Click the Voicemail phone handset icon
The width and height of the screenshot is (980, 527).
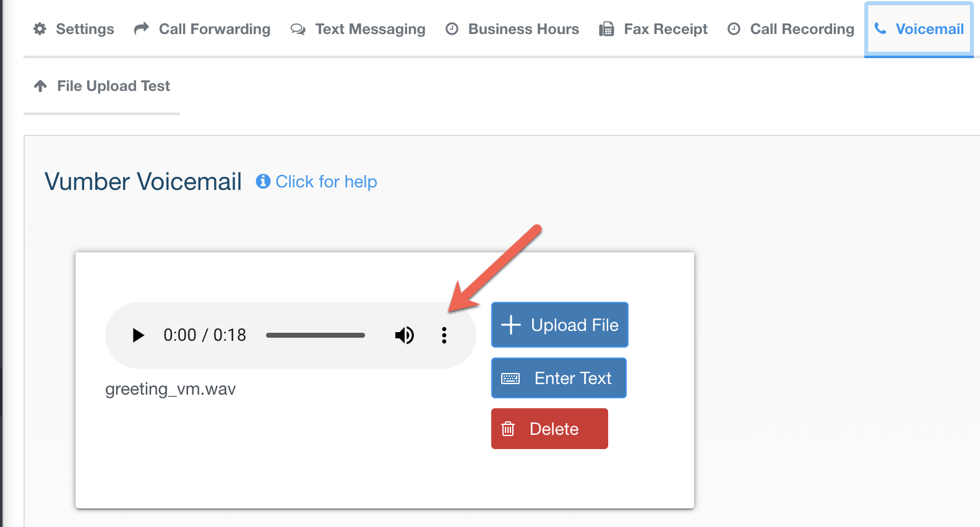[x=880, y=28]
